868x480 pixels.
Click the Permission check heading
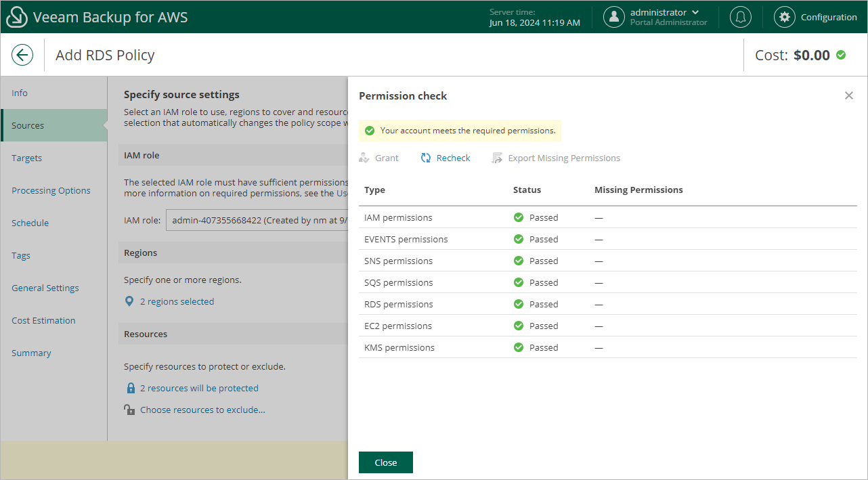coord(403,95)
